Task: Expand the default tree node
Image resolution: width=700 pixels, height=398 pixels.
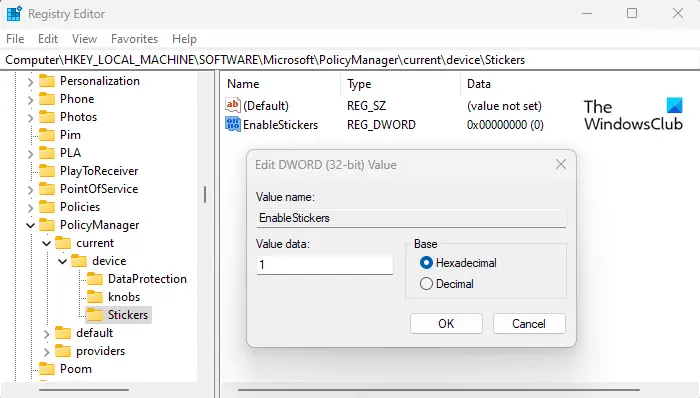Action: [x=46, y=334]
